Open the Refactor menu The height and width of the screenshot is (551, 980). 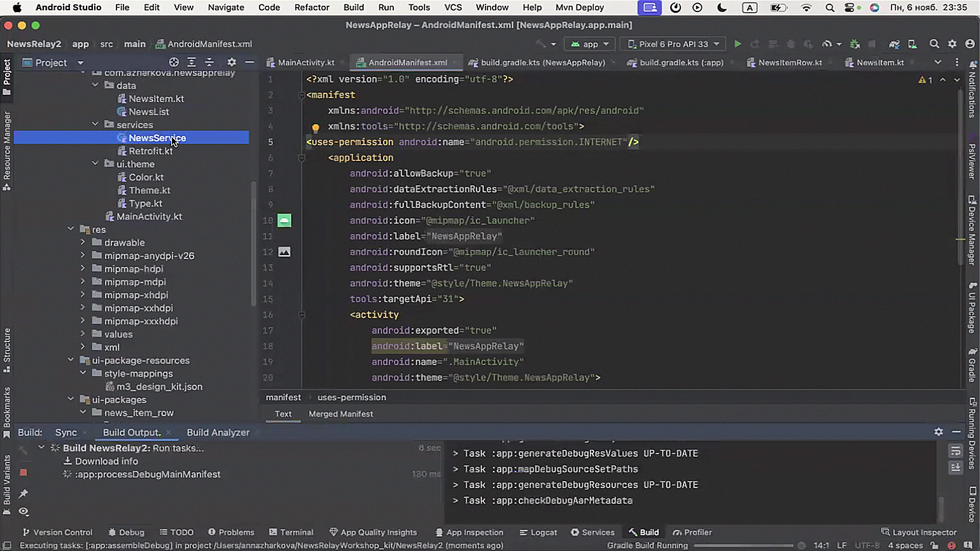point(312,8)
